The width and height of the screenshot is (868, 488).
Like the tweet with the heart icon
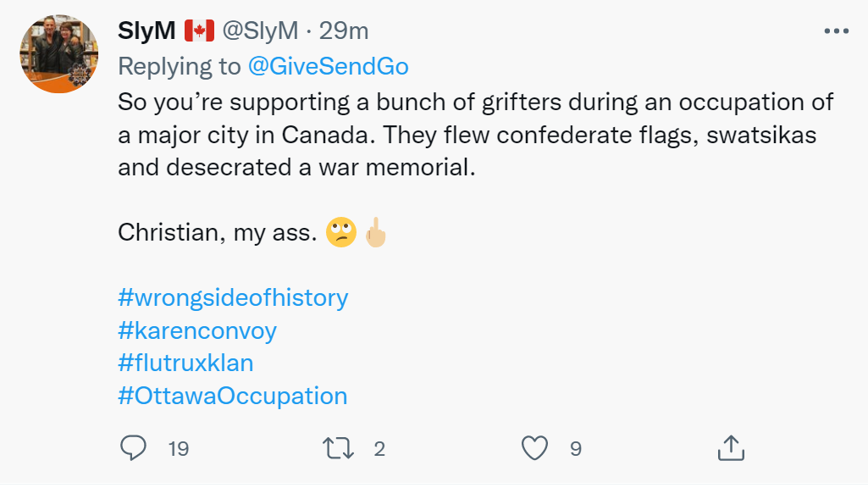click(534, 447)
